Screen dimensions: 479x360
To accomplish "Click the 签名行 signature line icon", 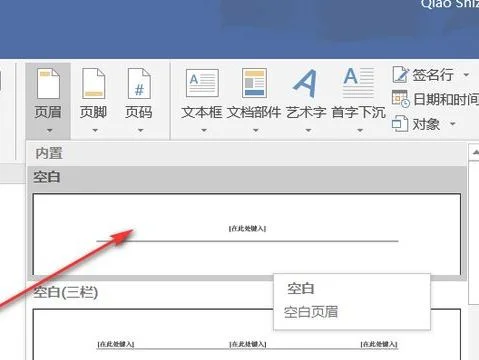I will click(x=400, y=75).
